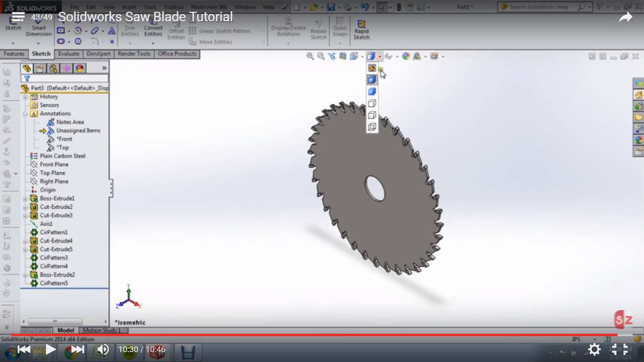The image size is (644, 362).
Task: Click the Hide/Show Items glasses icon
Action: point(388,57)
